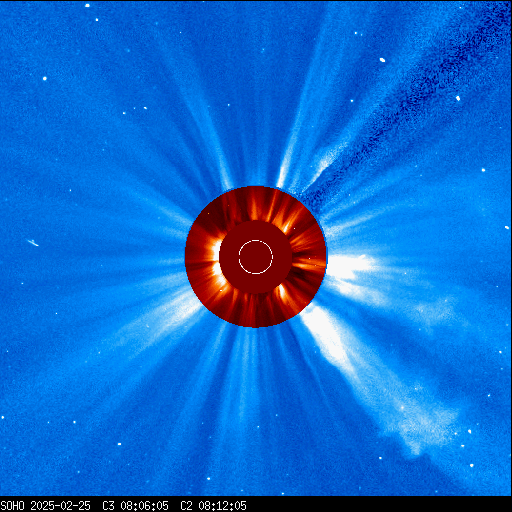
Task: Select the bright oval star beside the dark pylon streak
Action: tap(382, 60)
